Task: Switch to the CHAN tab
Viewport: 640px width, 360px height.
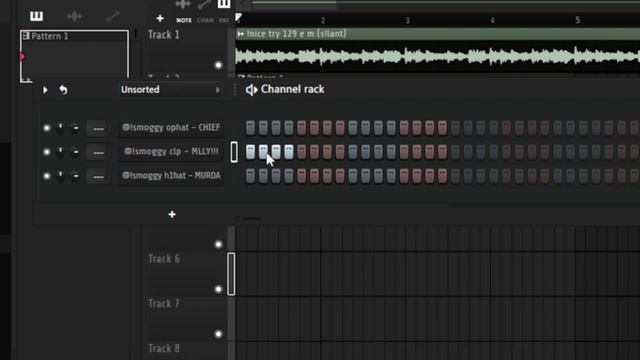Action: [205, 20]
